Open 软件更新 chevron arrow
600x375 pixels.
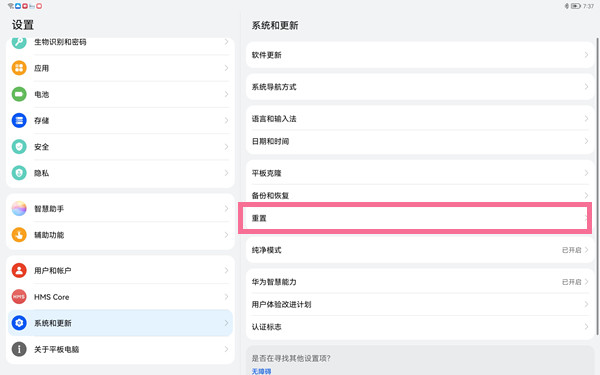(x=586, y=55)
